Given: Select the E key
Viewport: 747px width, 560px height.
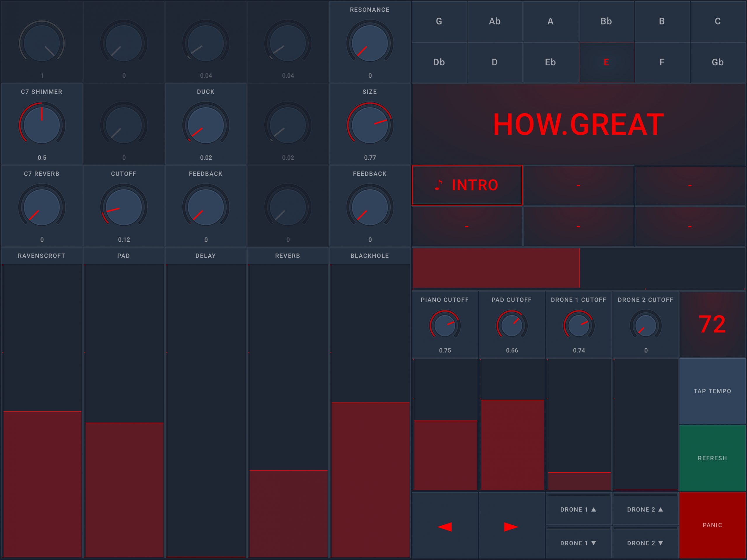Looking at the screenshot, I should tap(606, 62).
